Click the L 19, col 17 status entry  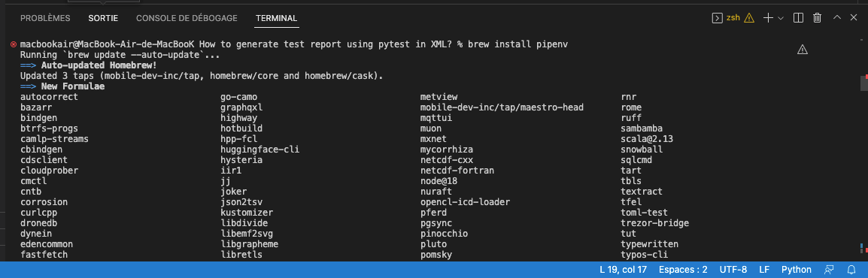[x=623, y=270]
